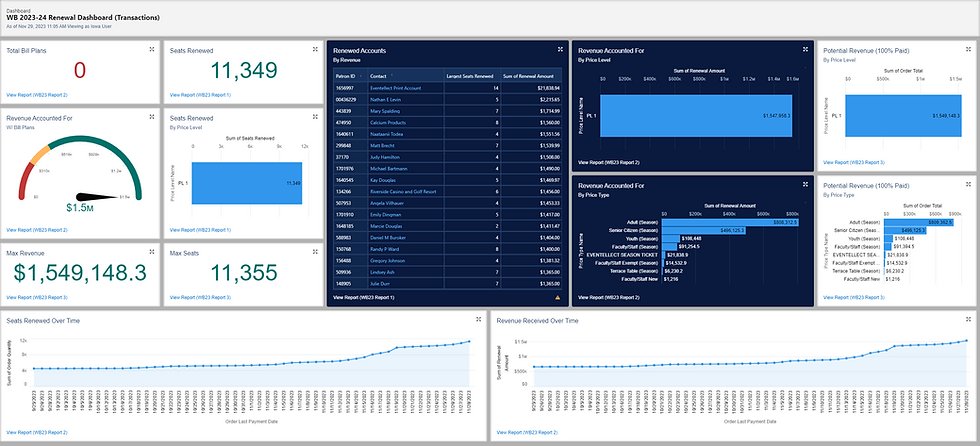Expand Revenue Accounted For By Price Level

point(805,49)
